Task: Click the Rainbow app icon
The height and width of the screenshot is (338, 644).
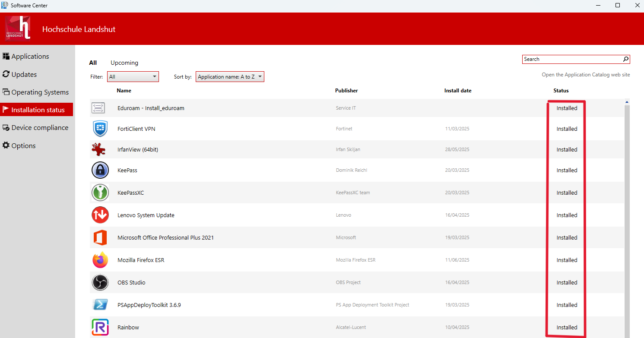Action: pyautogui.click(x=100, y=327)
